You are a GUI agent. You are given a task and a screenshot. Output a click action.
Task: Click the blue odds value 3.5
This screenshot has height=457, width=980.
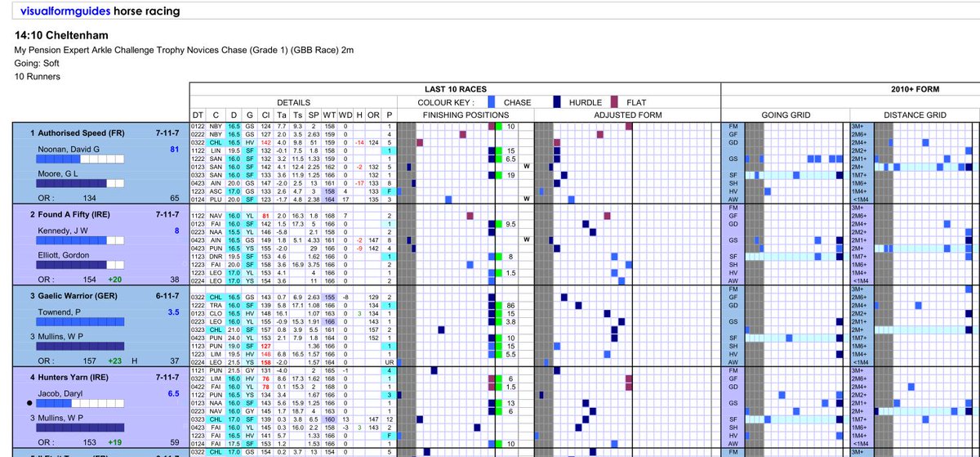pos(173,313)
